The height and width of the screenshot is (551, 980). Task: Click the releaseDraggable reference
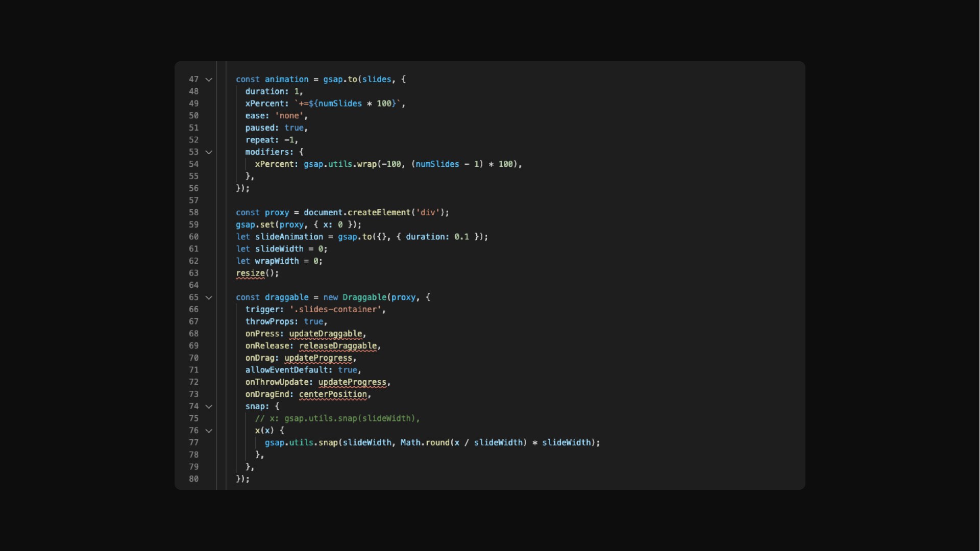338,346
